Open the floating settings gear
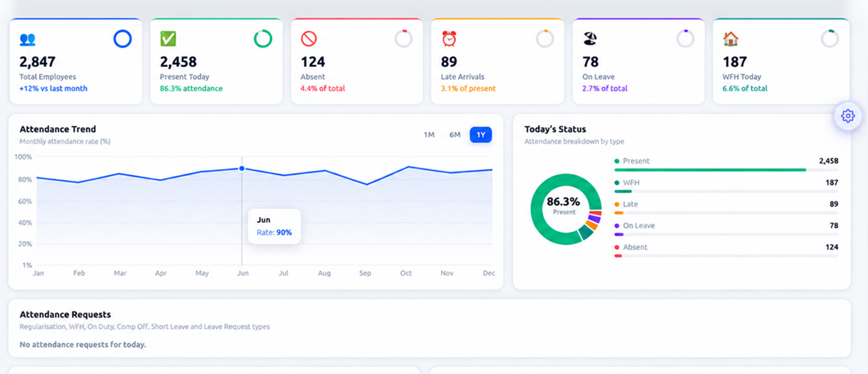Image resolution: width=868 pixels, height=374 pixels. 848,116
